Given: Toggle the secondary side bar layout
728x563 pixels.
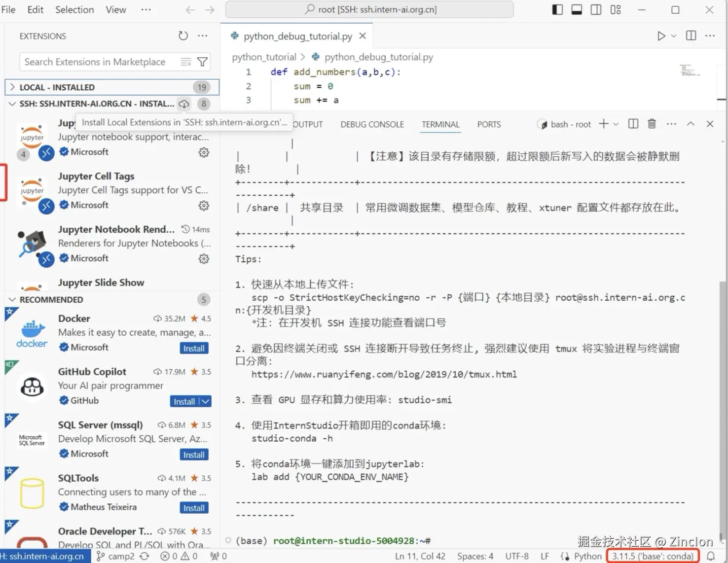Looking at the screenshot, I should pos(596,10).
